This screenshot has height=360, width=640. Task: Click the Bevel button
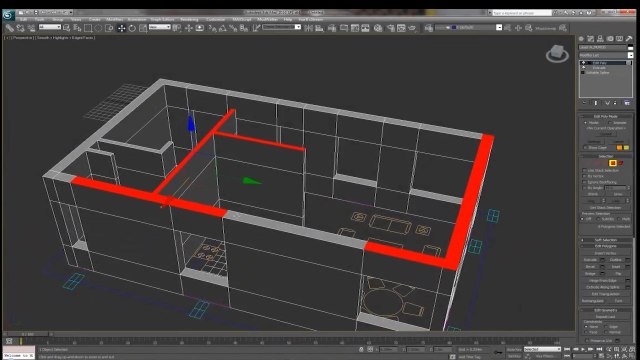click(x=590, y=267)
